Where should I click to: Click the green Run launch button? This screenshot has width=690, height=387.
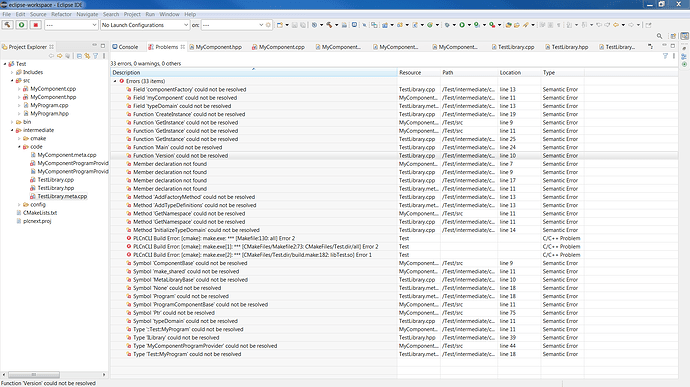(x=21, y=25)
